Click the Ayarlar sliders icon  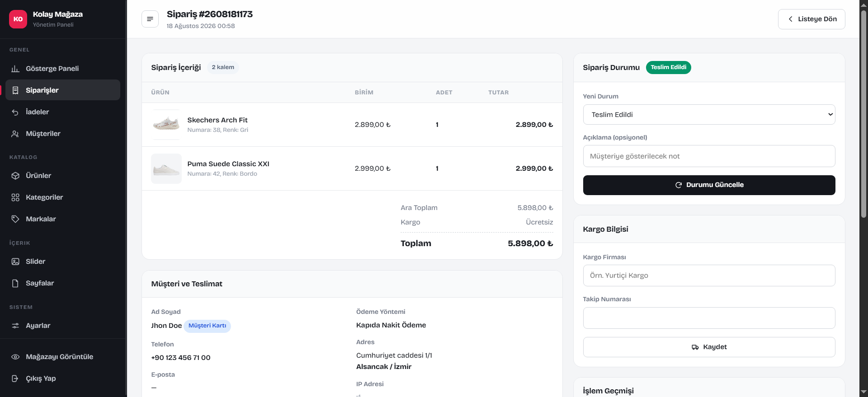click(15, 326)
